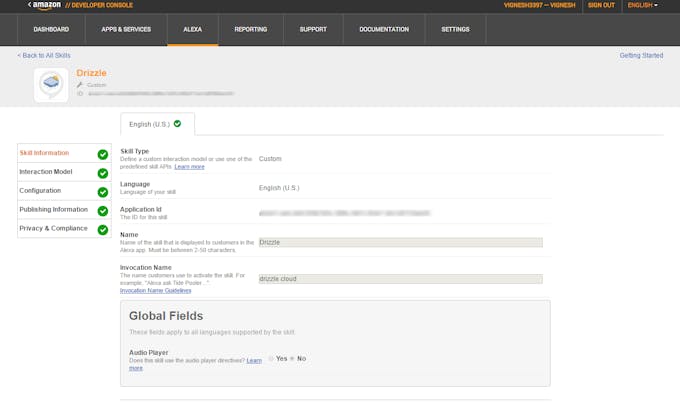Click the English (U.S.) language value
The image size is (680, 405).
point(279,188)
